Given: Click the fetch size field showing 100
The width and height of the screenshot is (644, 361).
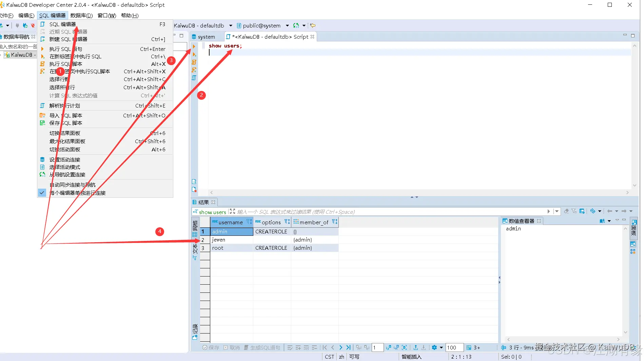Looking at the screenshot, I should click(x=454, y=347).
